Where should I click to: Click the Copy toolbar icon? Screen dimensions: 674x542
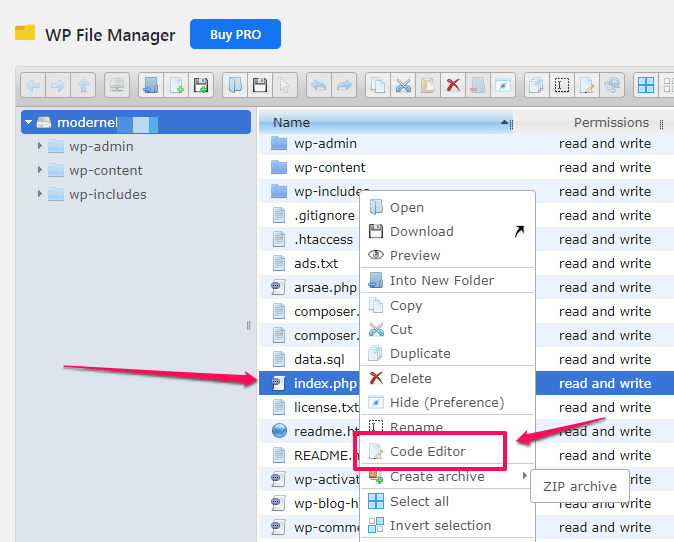pyautogui.click(x=378, y=85)
